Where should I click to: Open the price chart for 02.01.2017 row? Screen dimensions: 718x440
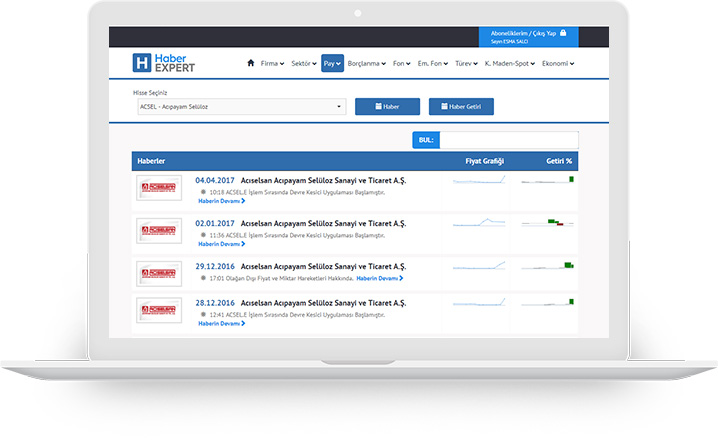479,223
